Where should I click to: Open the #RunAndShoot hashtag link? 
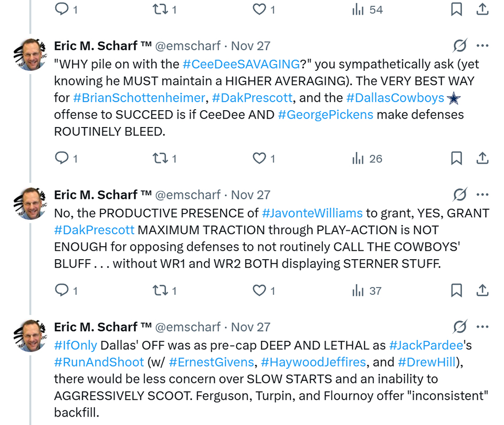pyautogui.click(x=99, y=362)
